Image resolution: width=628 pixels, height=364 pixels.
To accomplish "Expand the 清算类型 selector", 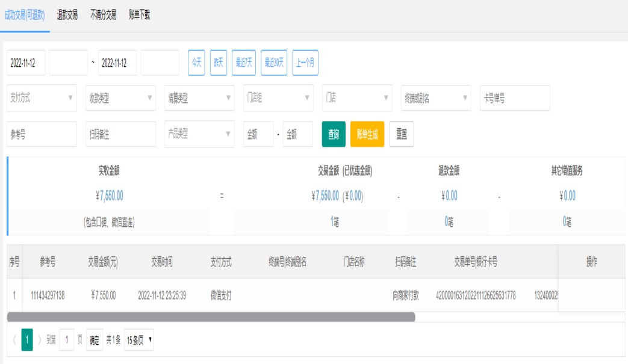I will (199, 98).
